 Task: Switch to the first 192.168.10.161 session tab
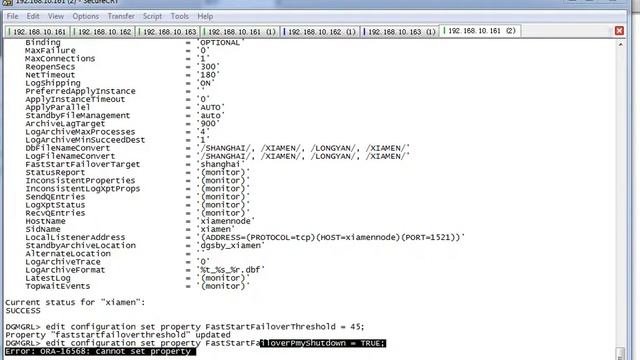[37, 31]
